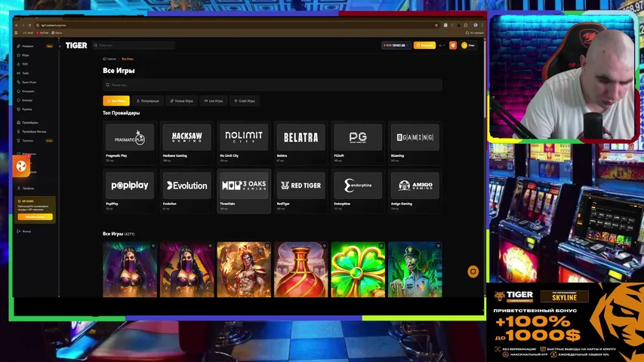Viewport: 644px width, 362px height.
Task: Open the PGSoft provider card
Action: (x=358, y=143)
